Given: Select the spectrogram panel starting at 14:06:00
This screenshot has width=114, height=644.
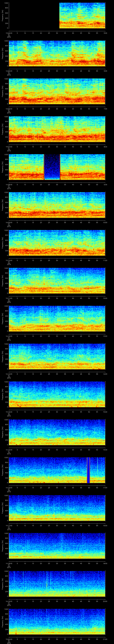Looking at the screenshot, I should [57, 91].
